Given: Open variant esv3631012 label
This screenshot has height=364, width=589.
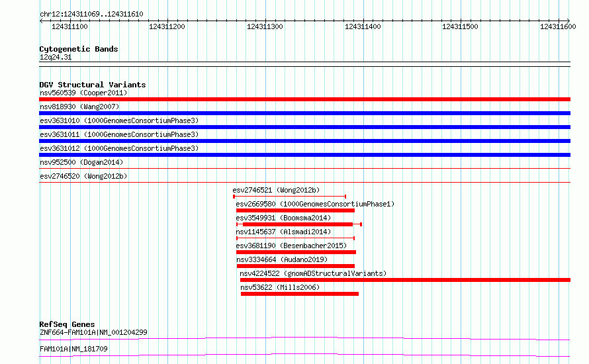Looking at the screenshot, I should (119, 148).
